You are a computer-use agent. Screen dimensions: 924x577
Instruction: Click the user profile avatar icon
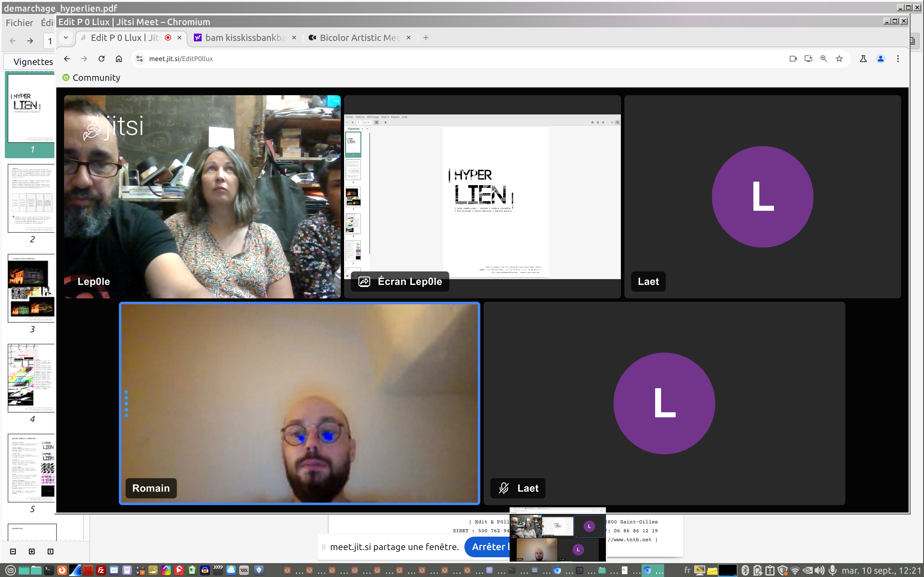[880, 59]
